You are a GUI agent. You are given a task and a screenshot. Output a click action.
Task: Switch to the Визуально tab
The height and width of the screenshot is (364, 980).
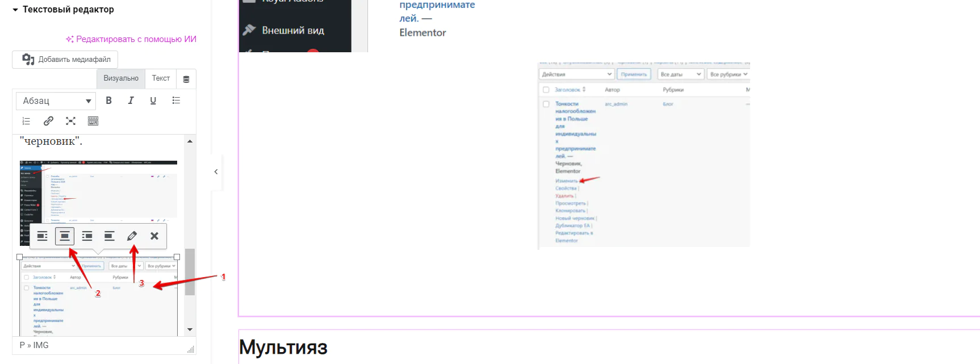(121, 78)
